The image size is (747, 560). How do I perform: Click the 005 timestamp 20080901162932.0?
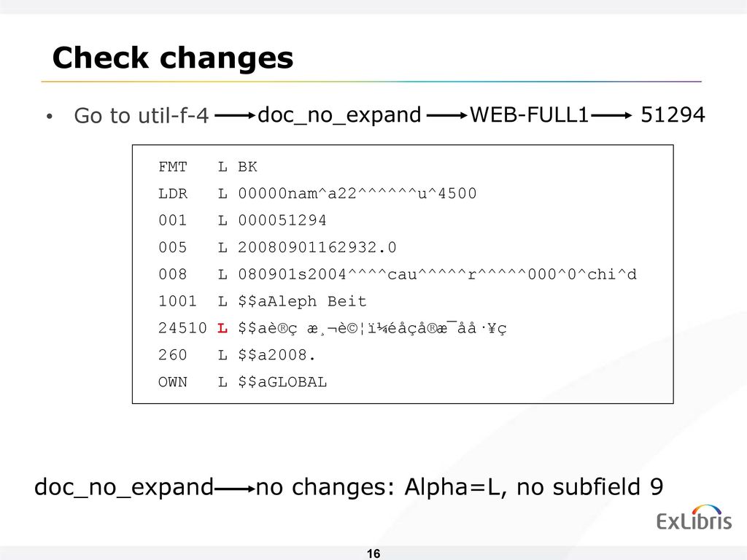click(317, 248)
